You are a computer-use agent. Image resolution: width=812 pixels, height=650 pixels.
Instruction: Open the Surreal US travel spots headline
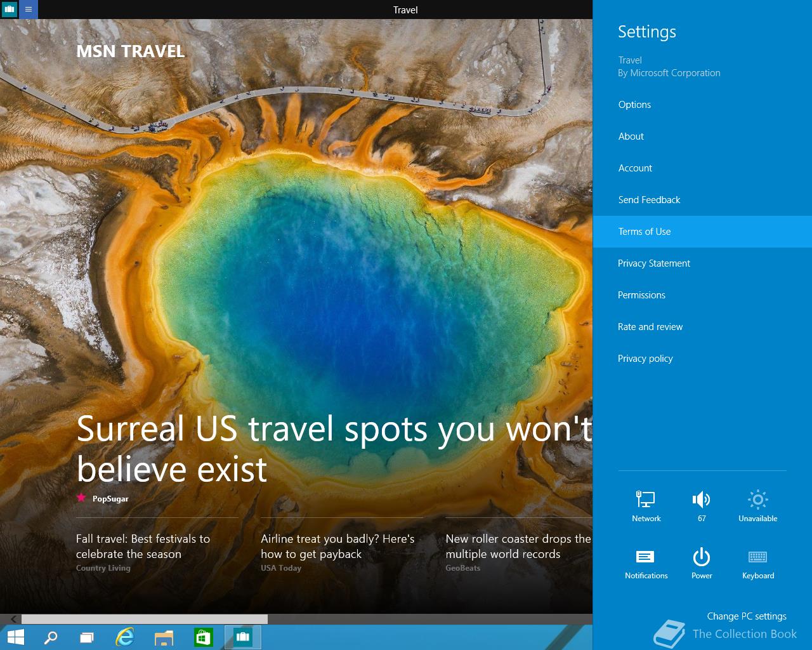coord(334,449)
